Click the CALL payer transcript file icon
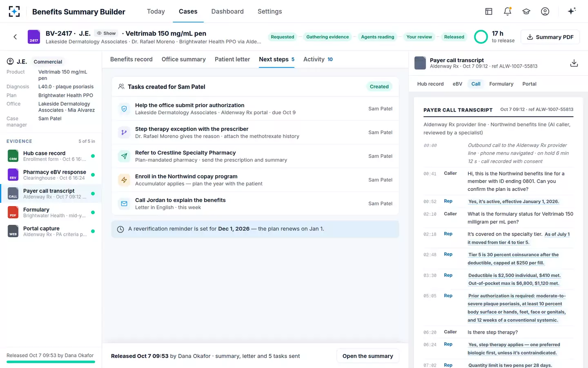 pos(13,193)
